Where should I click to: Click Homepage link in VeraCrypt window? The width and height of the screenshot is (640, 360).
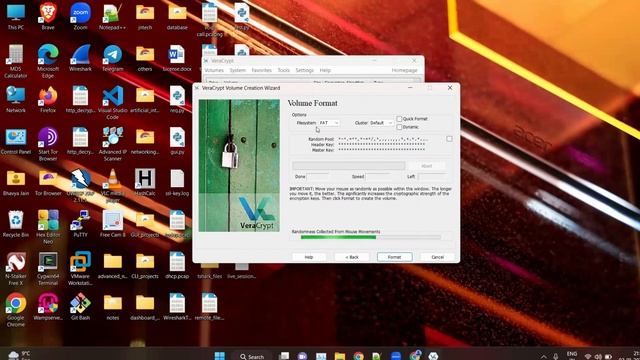coord(404,70)
